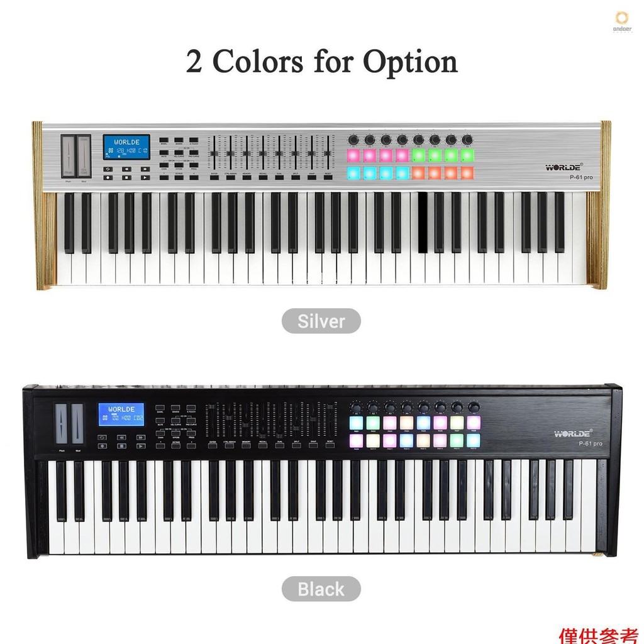Click the fast-forward button on the black keyboard
This screenshot has width=644, height=644.
[141, 438]
